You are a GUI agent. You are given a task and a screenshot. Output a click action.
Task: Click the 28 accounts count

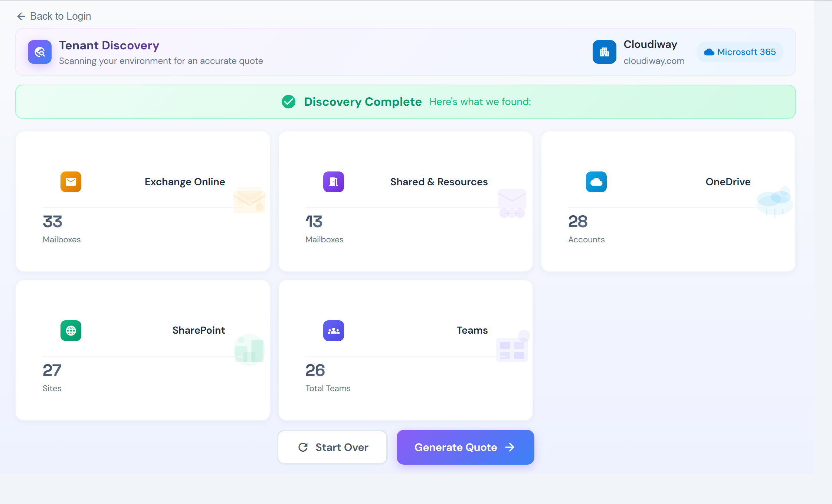(x=578, y=222)
